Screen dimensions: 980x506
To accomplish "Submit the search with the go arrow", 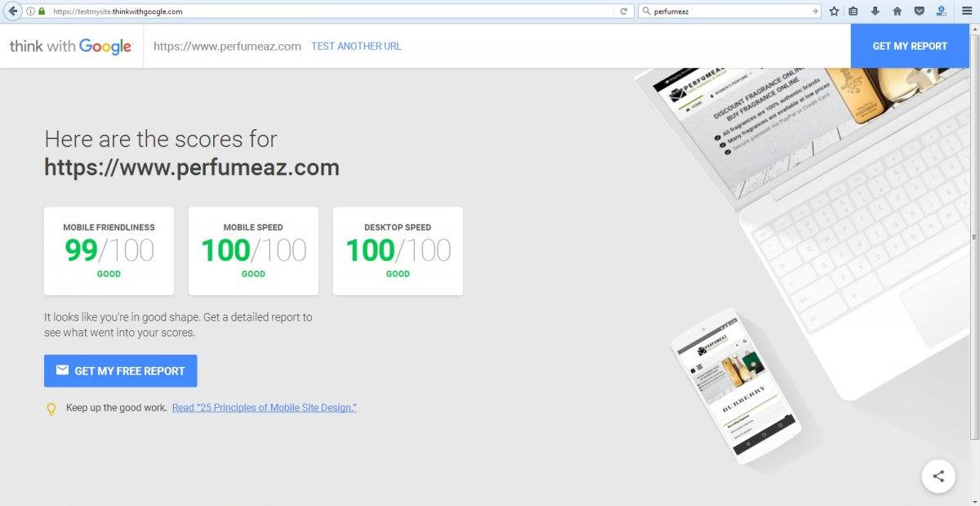I will coord(814,11).
